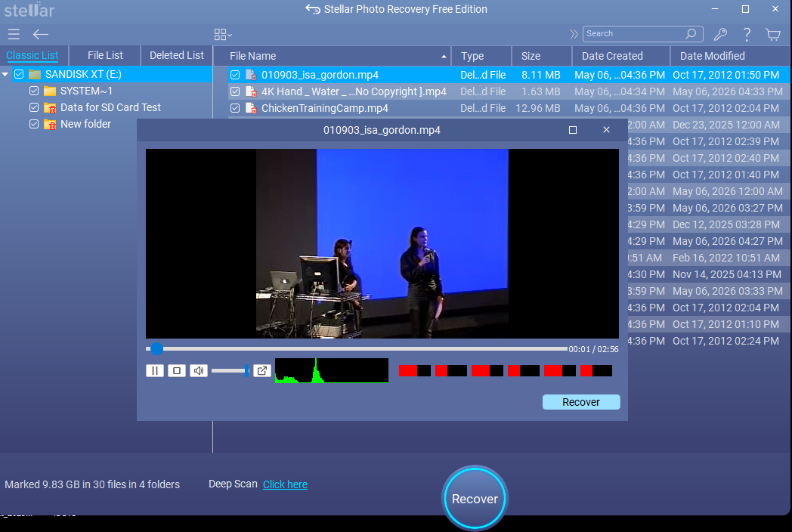Open Deep Scan Click here link
The height and width of the screenshot is (532, 792).
tap(286, 484)
